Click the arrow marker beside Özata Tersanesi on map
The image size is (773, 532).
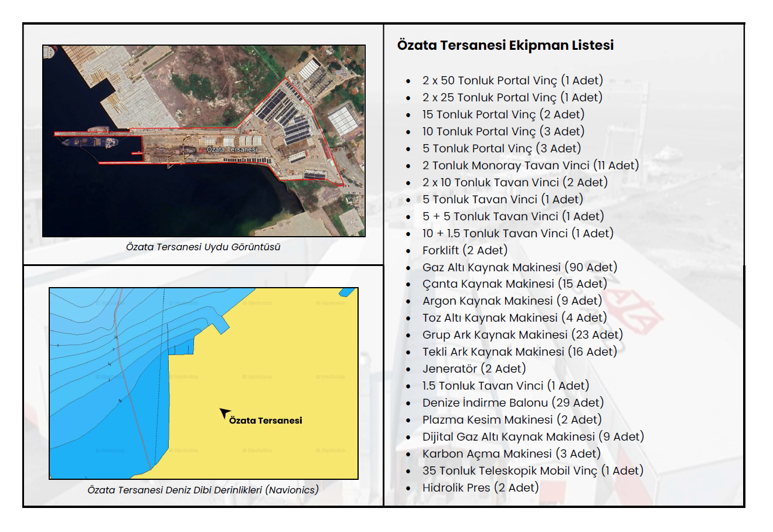[224, 414]
